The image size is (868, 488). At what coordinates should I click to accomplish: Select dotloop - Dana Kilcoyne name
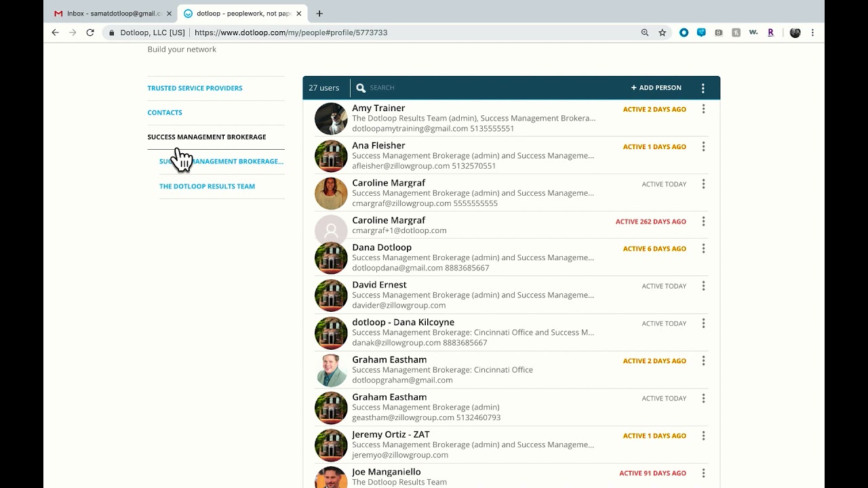coord(403,322)
